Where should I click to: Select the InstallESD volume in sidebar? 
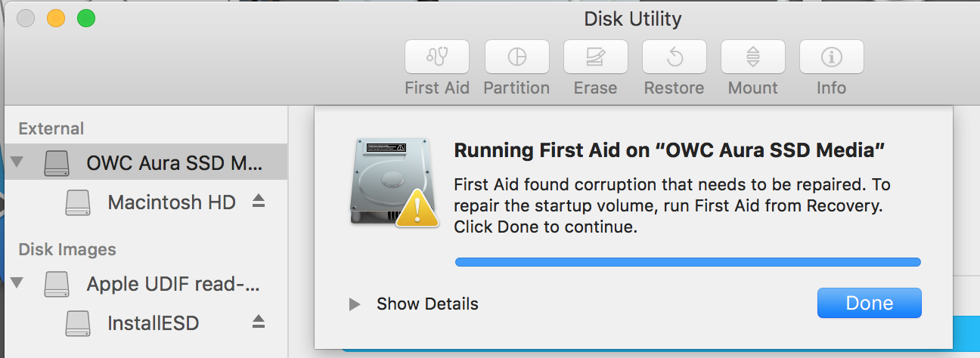153,324
